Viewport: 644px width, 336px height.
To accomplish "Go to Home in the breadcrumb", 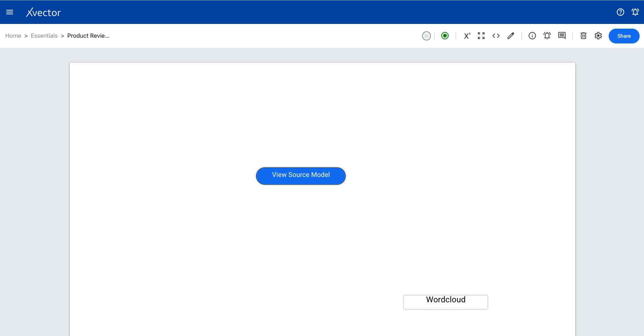I will [x=13, y=36].
